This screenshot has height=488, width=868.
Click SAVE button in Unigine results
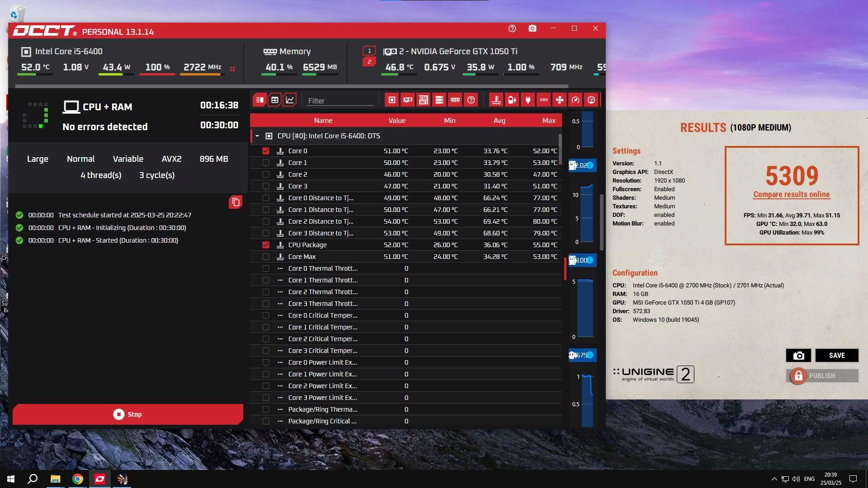coord(837,356)
